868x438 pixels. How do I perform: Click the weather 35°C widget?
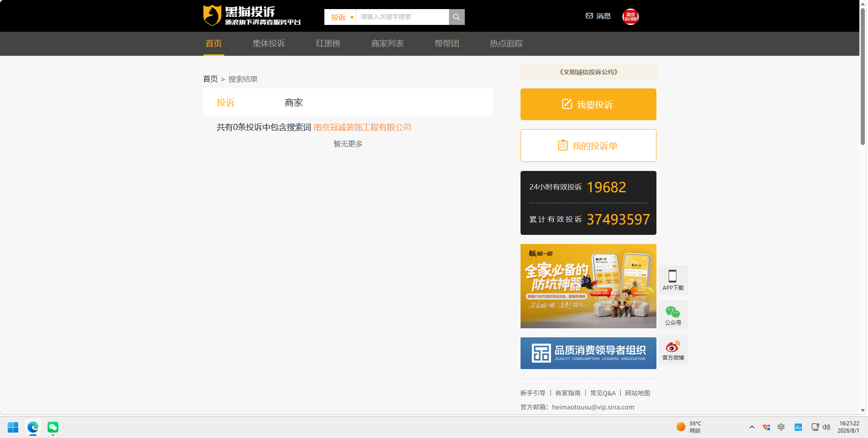click(x=689, y=427)
